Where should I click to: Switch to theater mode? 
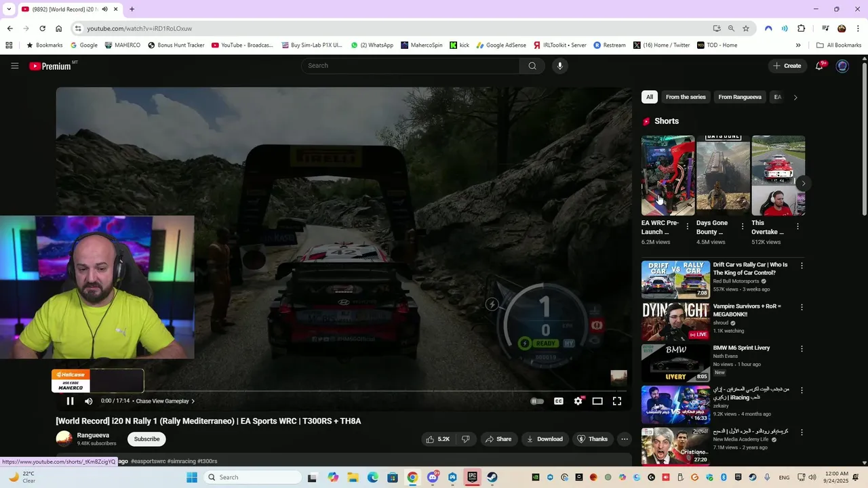pyautogui.click(x=597, y=401)
